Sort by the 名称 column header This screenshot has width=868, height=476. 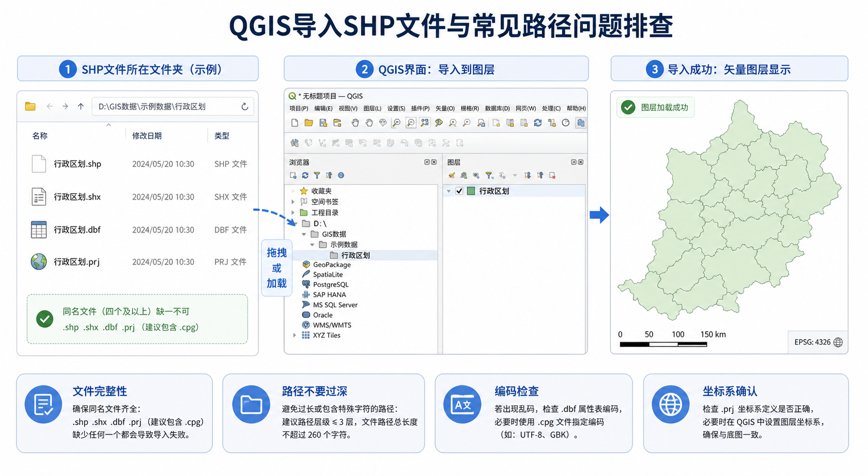[x=40, y=136]
